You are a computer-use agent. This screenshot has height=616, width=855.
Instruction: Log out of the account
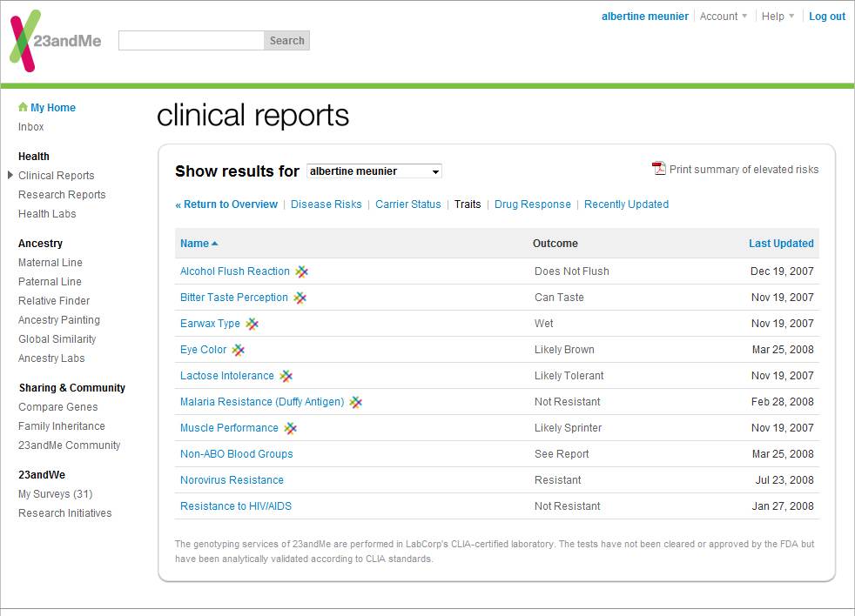(x=827, y=17)
